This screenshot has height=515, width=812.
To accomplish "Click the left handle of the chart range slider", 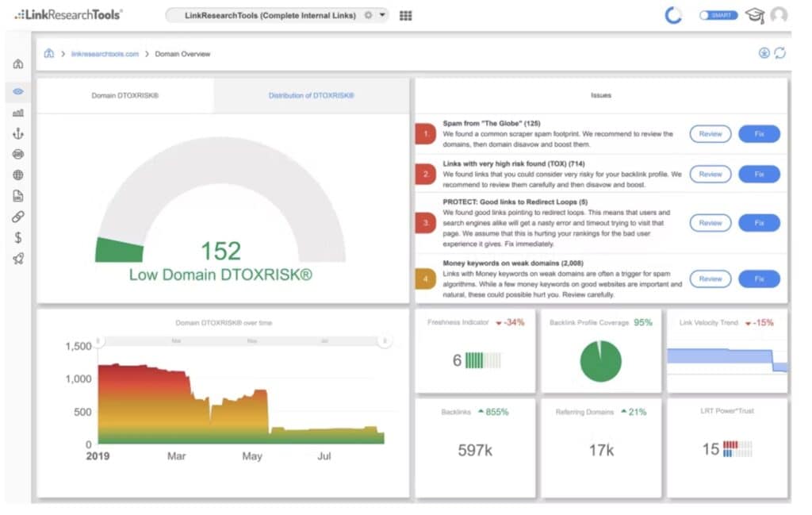I will coord(98,340).
